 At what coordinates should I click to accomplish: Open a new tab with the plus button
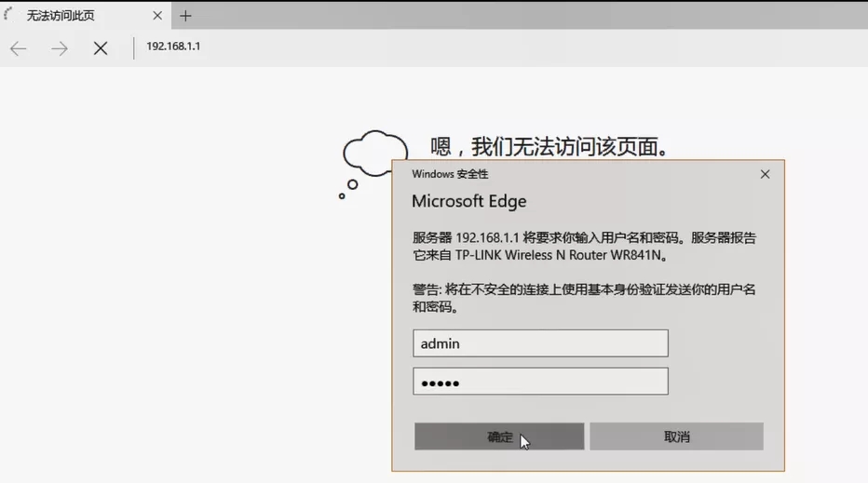coord(186,16)
